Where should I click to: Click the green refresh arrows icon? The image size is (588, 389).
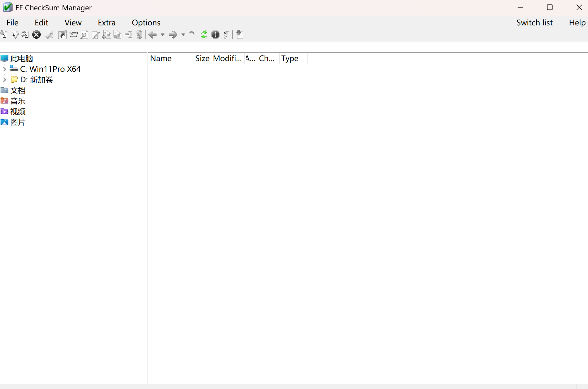(204, 35)
